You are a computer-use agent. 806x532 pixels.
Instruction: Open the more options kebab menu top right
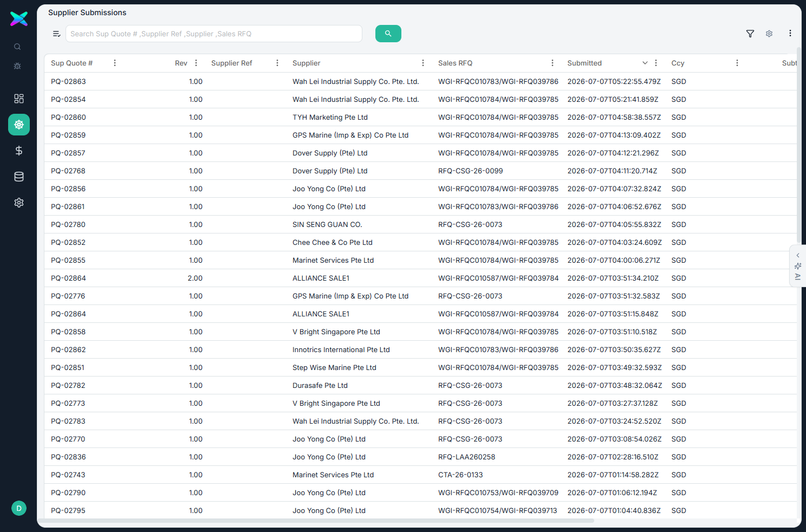tap(790, 34)
